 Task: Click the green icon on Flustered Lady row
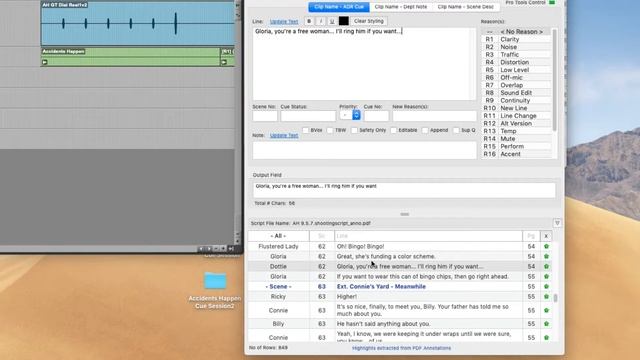click(547, 247)
